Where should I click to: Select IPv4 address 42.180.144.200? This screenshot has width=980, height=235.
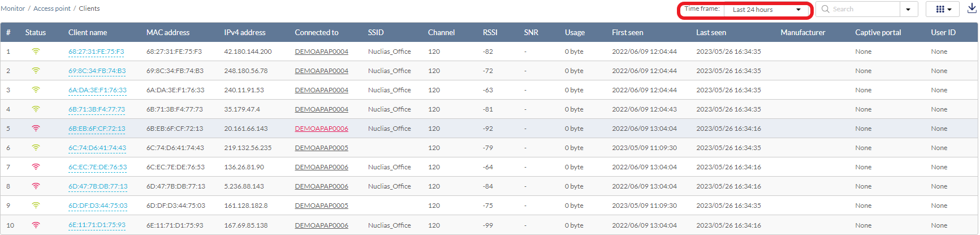(248, 52)
